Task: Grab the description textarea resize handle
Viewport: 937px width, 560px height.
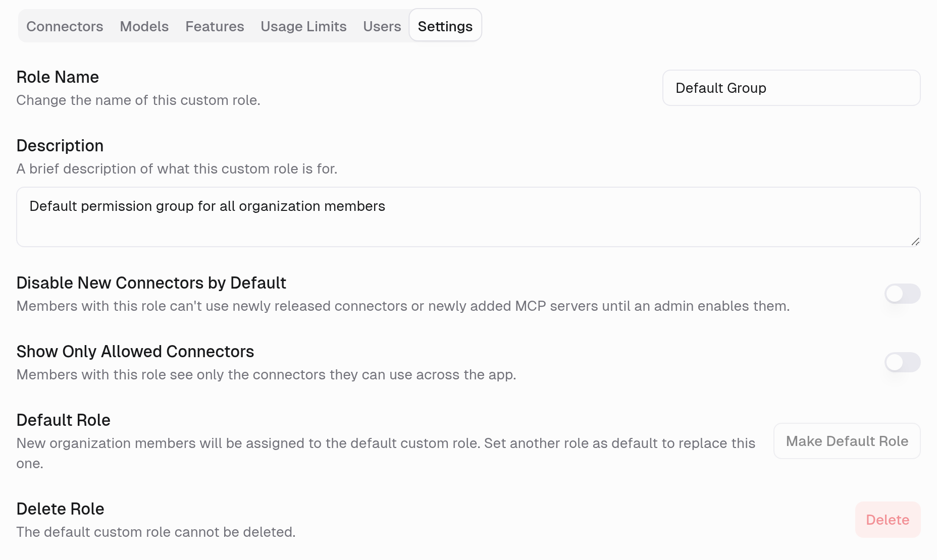Action: pos(915,242)
